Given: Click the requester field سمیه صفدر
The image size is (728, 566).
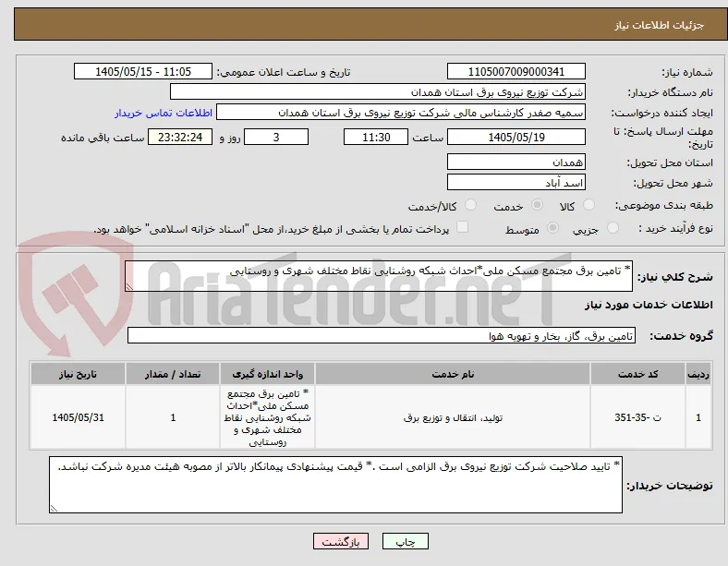Looking at the screenshot, I should (401, 113).
